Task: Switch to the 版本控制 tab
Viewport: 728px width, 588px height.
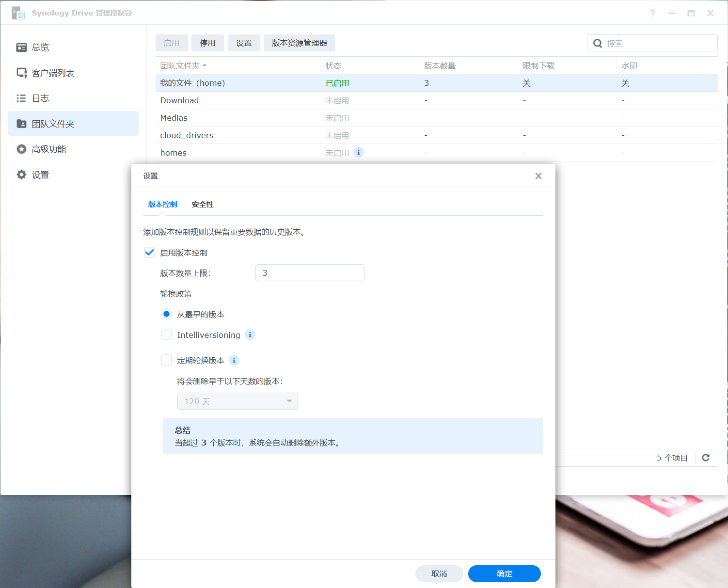Action: pos(162,204)
